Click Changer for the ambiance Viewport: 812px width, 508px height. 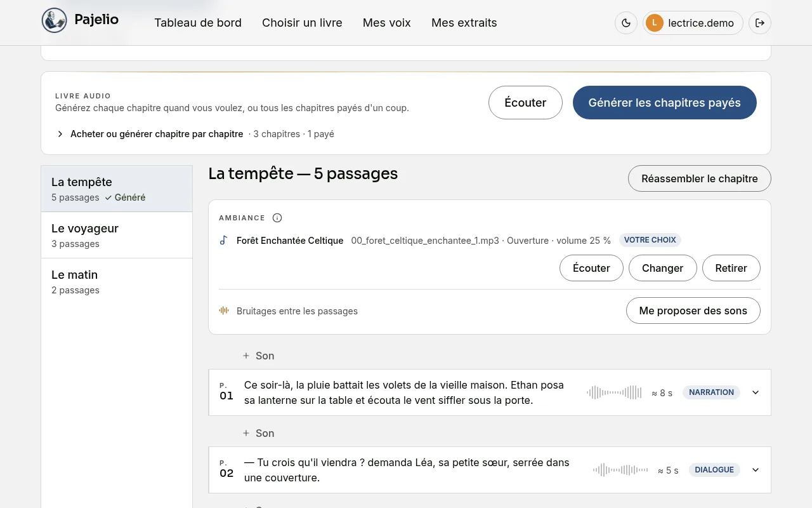(662, 268)
